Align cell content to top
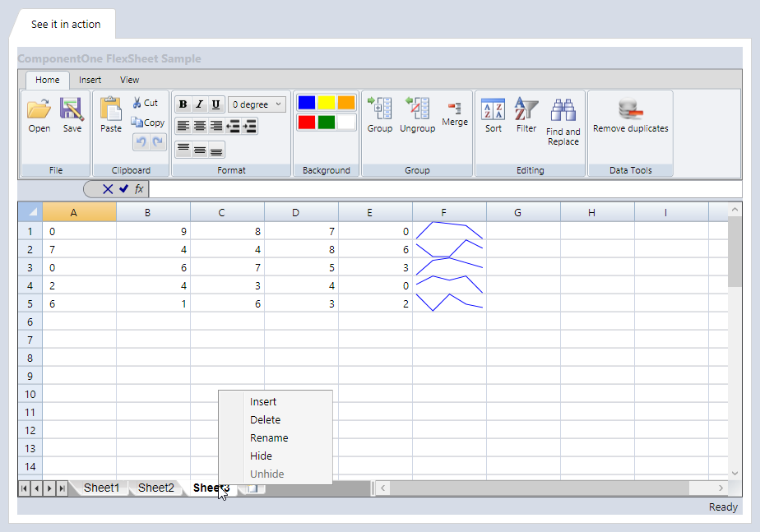Screen dimensions: 760x532 click(183, 150)
